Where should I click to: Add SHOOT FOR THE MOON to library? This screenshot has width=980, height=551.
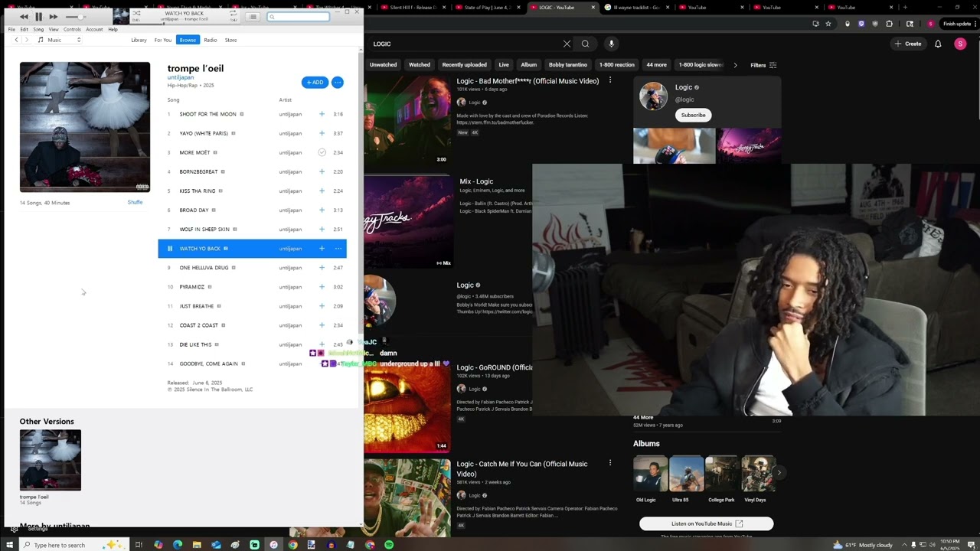pyautogui.click(x=322, y=114)
